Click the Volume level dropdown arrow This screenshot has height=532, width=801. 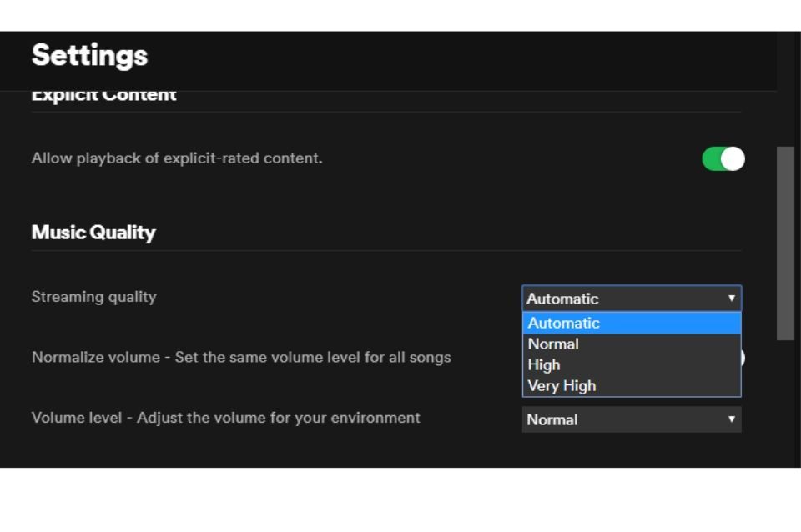pyautogui.click(x=732, y=419)
